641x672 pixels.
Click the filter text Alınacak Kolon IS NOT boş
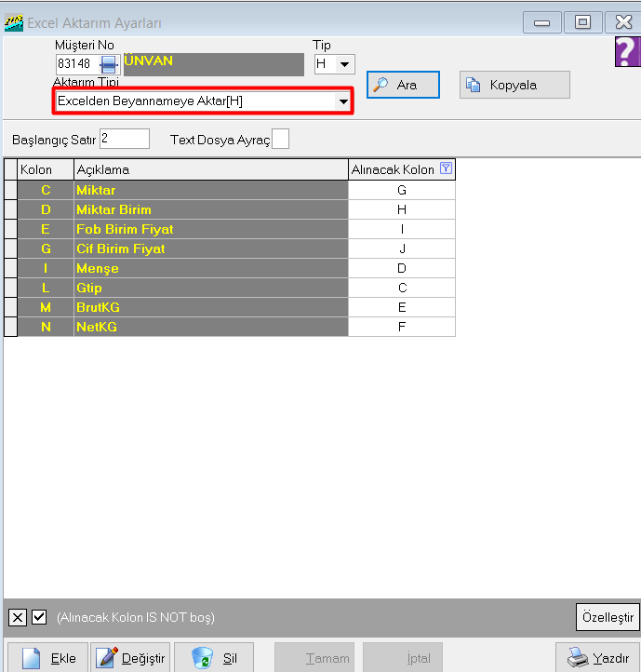click(x=136, y=618)
